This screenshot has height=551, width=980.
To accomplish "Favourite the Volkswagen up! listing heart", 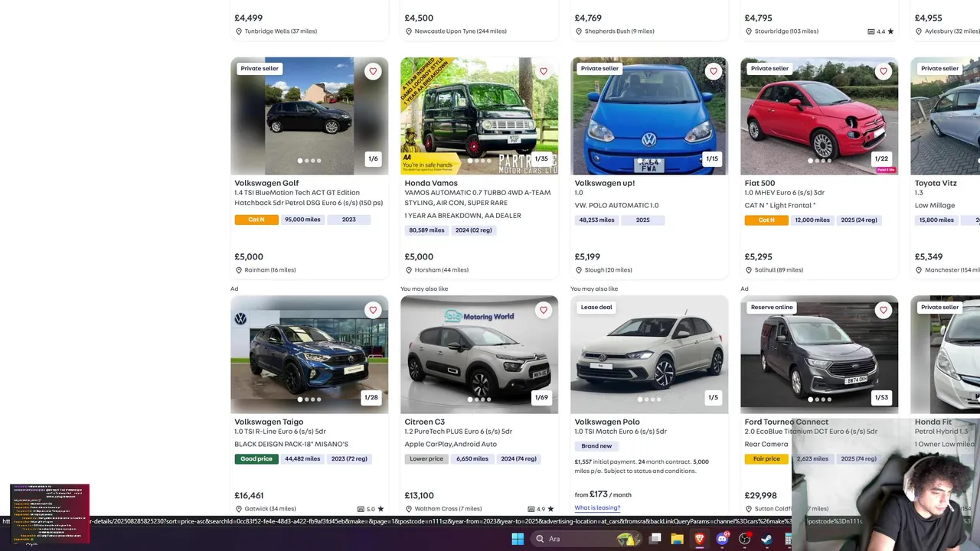I will click(713, 71).
